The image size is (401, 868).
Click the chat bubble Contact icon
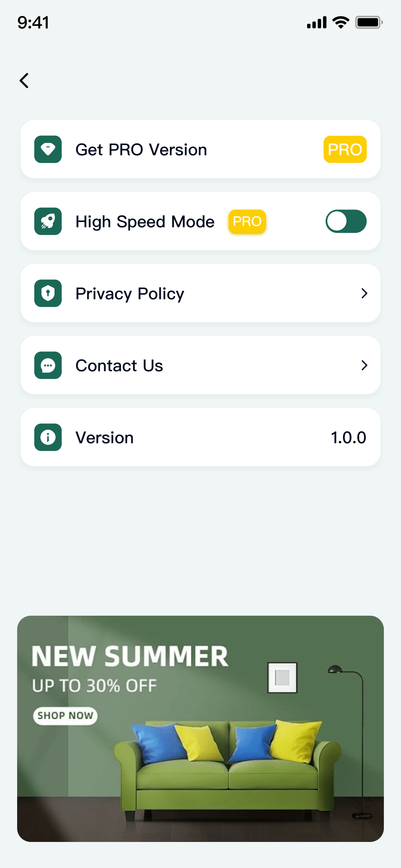(x=48, y=365)
